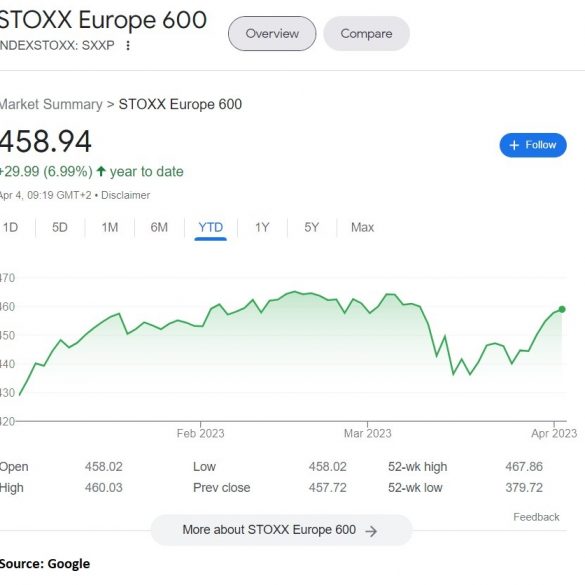
Task: Open the Overview tab
Action: (272, 34)
